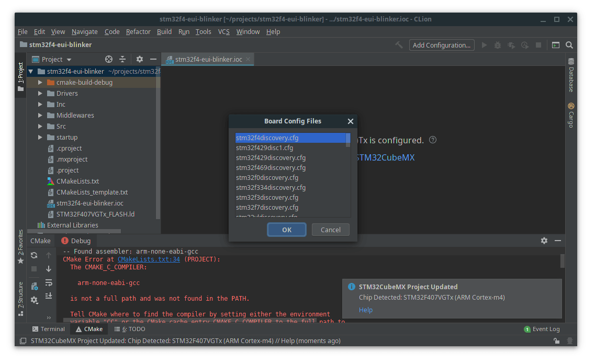Click the CMake reload icon
Screen dimensions: 595x364
tap(34, 255)
